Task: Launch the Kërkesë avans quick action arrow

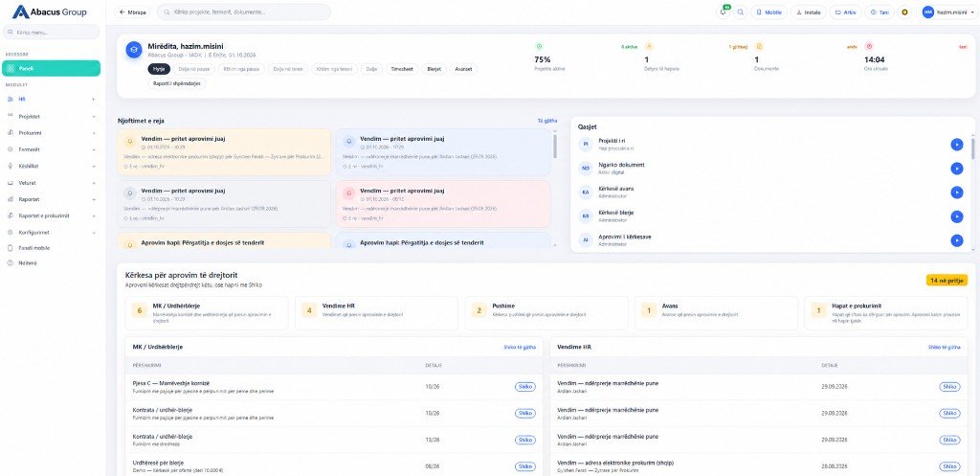Action: pyautogui.click(x=957, y=192)
